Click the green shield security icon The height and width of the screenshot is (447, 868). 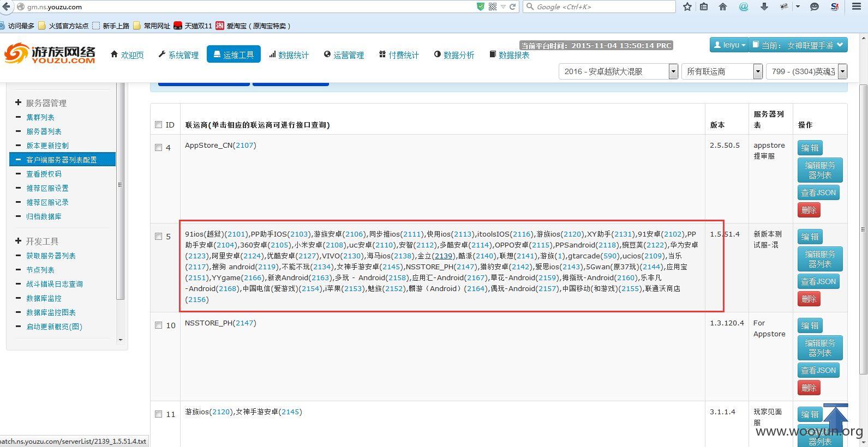pyautogui.click(x=481, y=7)
